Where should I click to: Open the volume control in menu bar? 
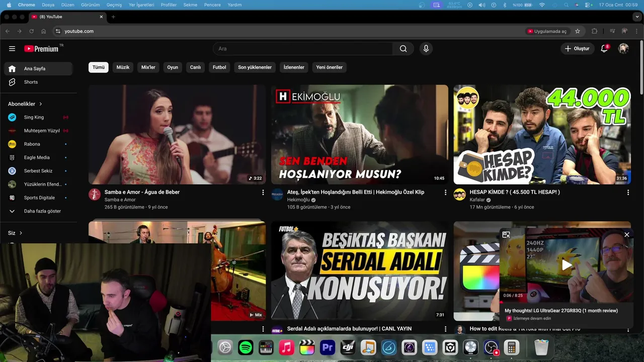[482, 5]
